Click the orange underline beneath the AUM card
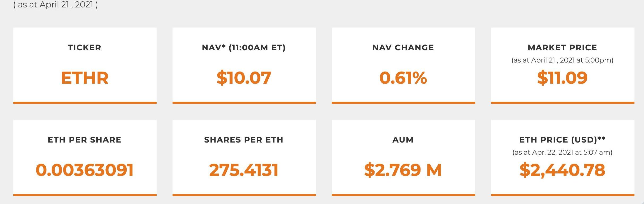 pyautogui.click(x=403, y=195)
